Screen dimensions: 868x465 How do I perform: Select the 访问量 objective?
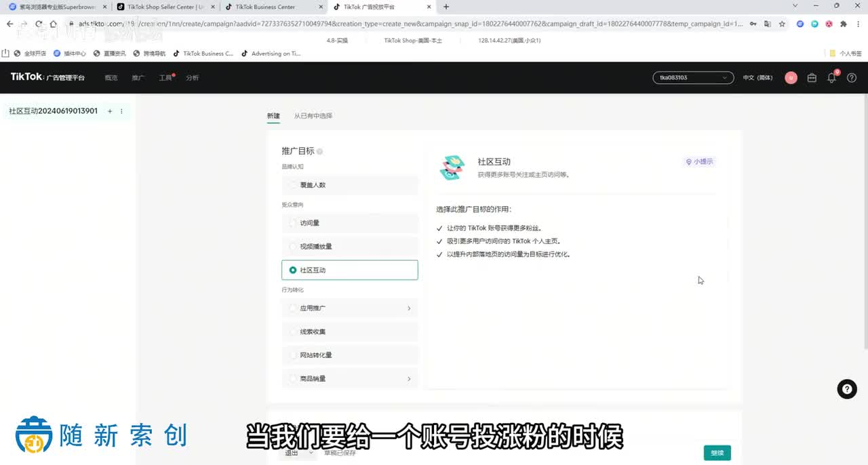point(350,223)
